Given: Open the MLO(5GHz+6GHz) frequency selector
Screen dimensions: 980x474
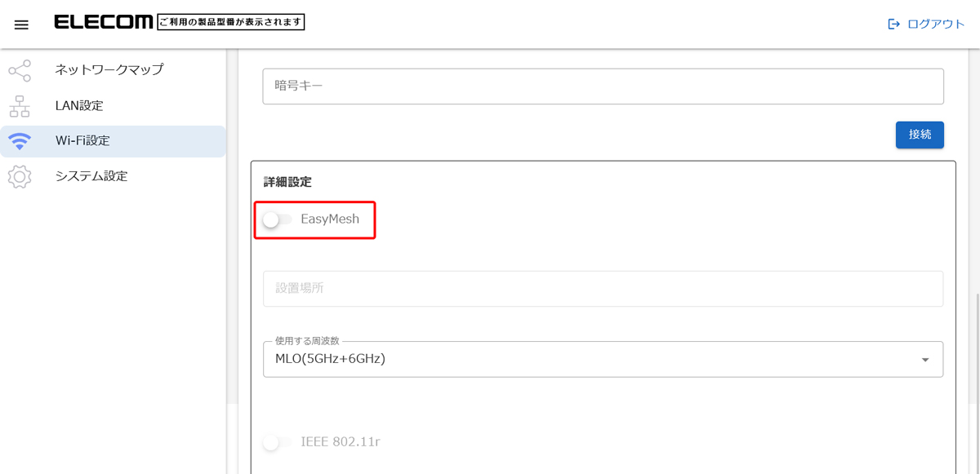Looking at the screenshot, I should (588, 359).
